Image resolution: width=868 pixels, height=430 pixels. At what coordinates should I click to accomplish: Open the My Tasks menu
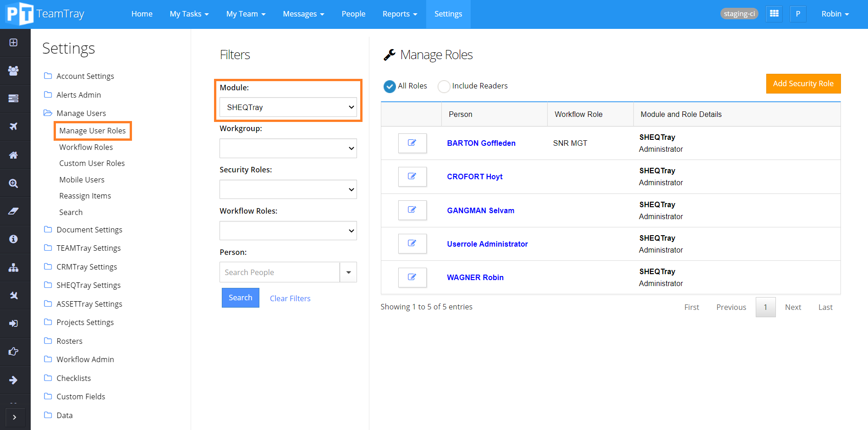(x=189, y=14)
